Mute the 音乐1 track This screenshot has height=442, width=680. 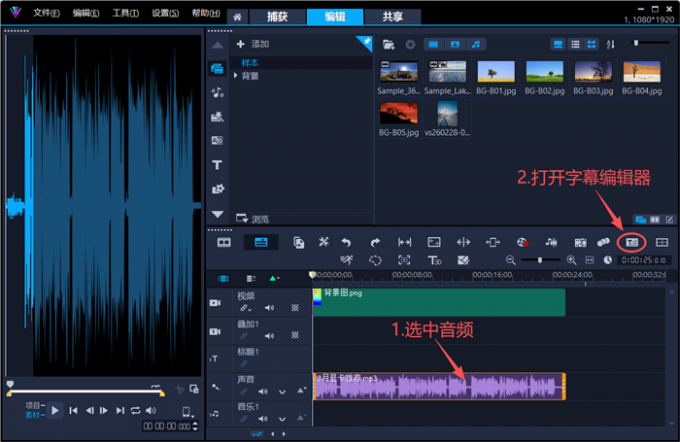tap(263, 419)
